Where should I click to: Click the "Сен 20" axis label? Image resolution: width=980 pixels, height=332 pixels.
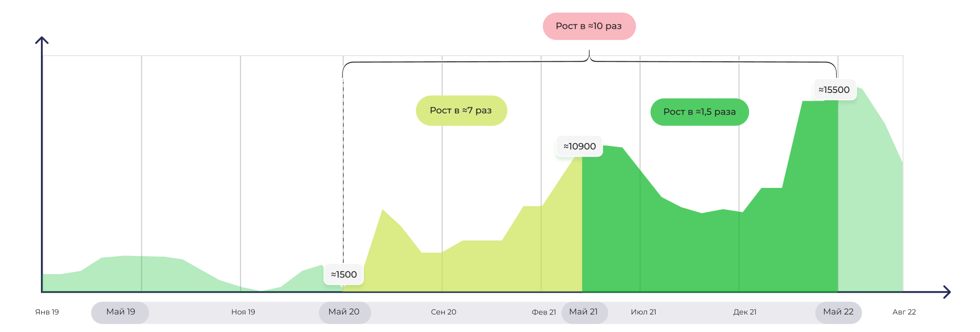coord(444,312)
